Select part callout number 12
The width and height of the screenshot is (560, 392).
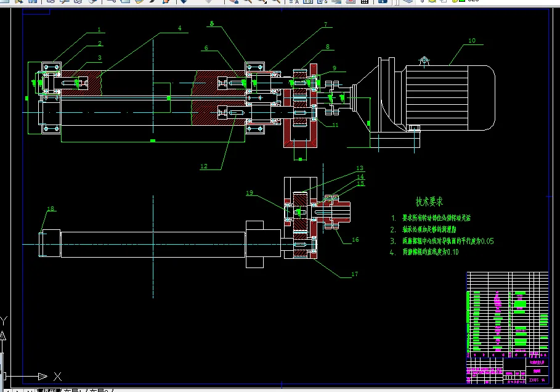204,166
